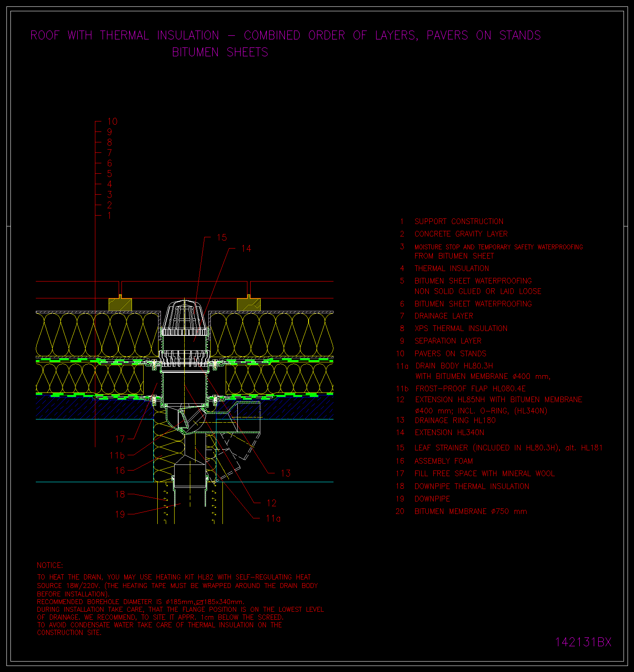This screenshot has width=634, height=672.
Task: Select legend entry 'PAVERS ON STANDS'
Action: pos(451,354)
